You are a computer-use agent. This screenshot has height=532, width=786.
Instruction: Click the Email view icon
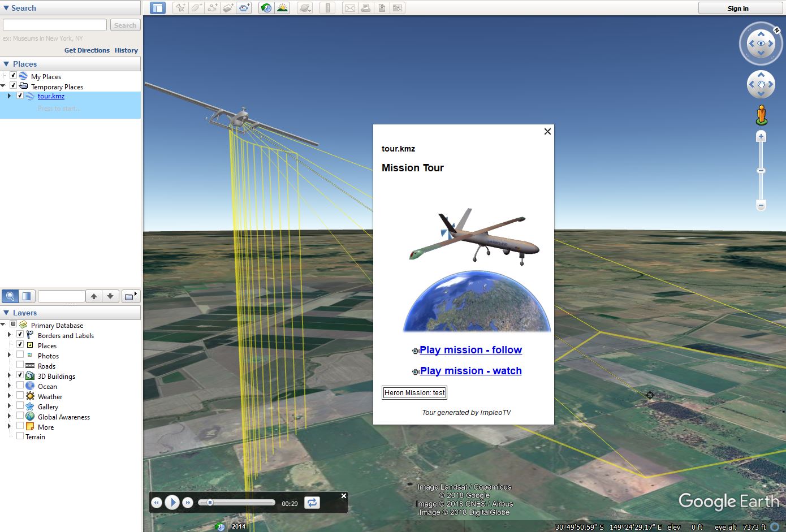pos(350,8)
